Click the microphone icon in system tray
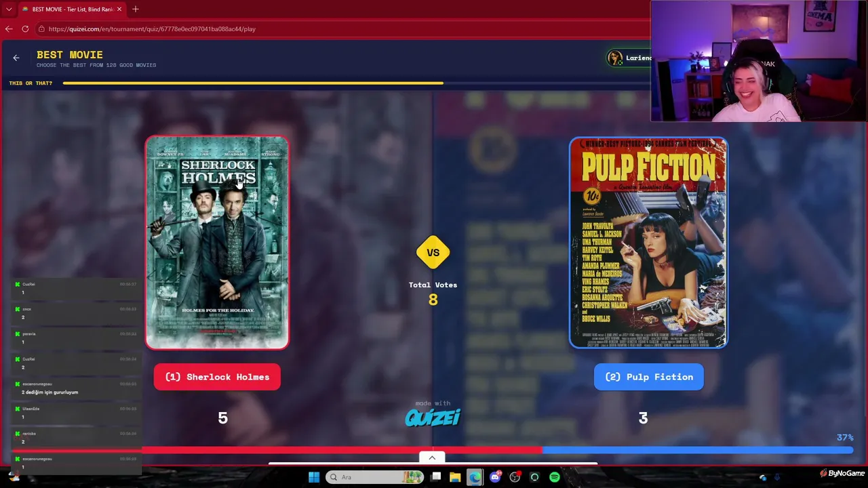 777,477
